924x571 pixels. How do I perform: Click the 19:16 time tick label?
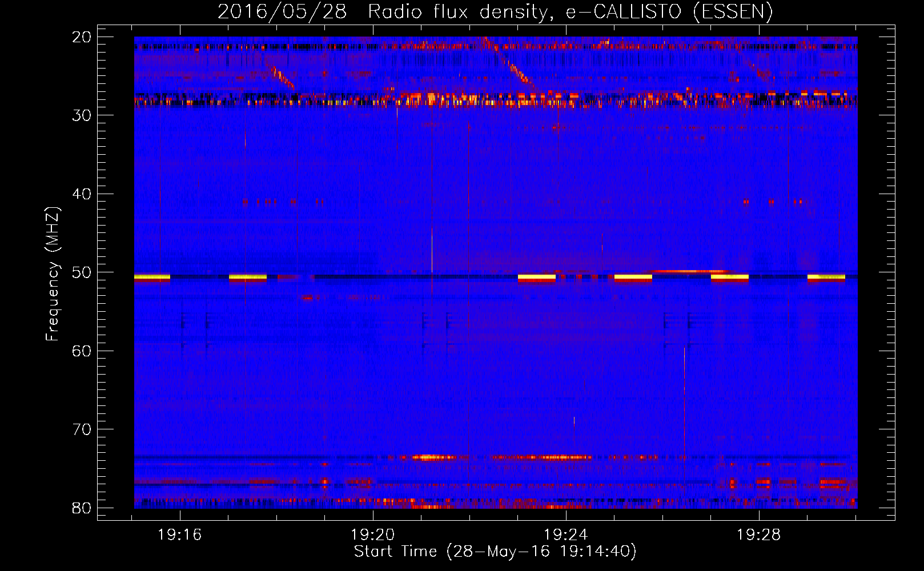(180, 534)
